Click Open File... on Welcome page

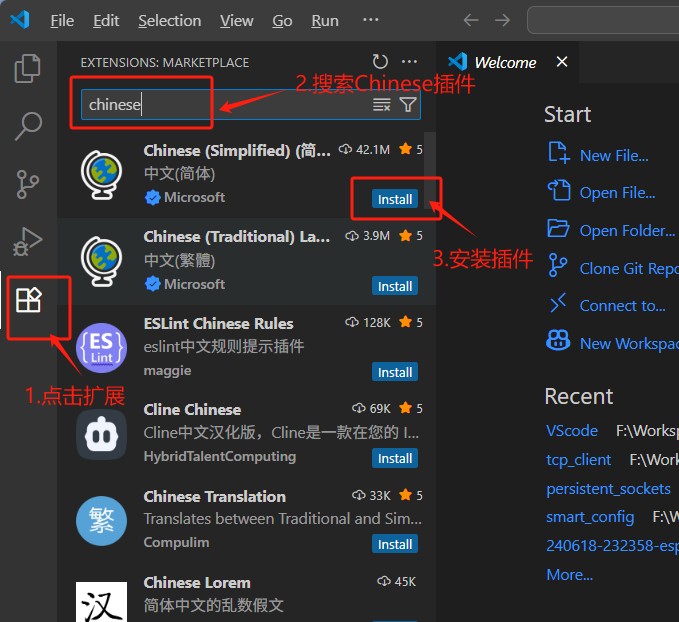[x=617, y=193]
